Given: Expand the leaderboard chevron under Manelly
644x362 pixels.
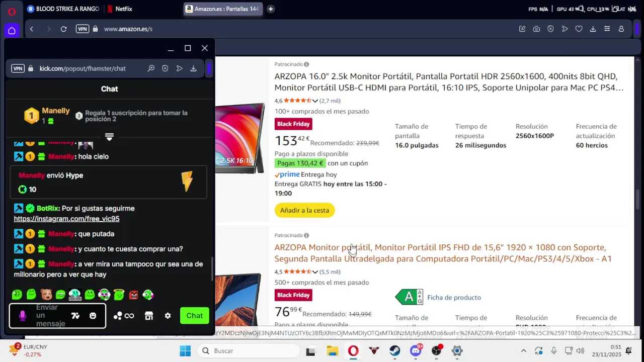Looking at the screenshot, I should [109, 137].
